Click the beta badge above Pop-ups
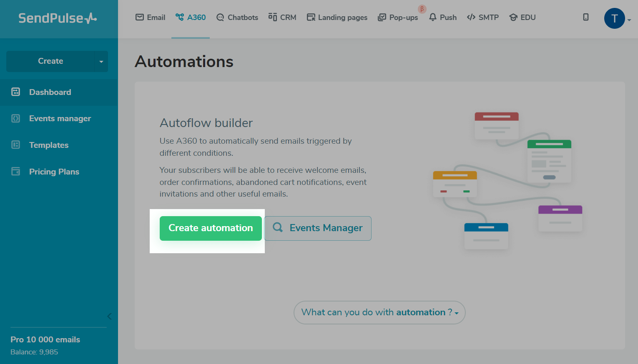The image size is (638, 364). [x=422, y=9]
